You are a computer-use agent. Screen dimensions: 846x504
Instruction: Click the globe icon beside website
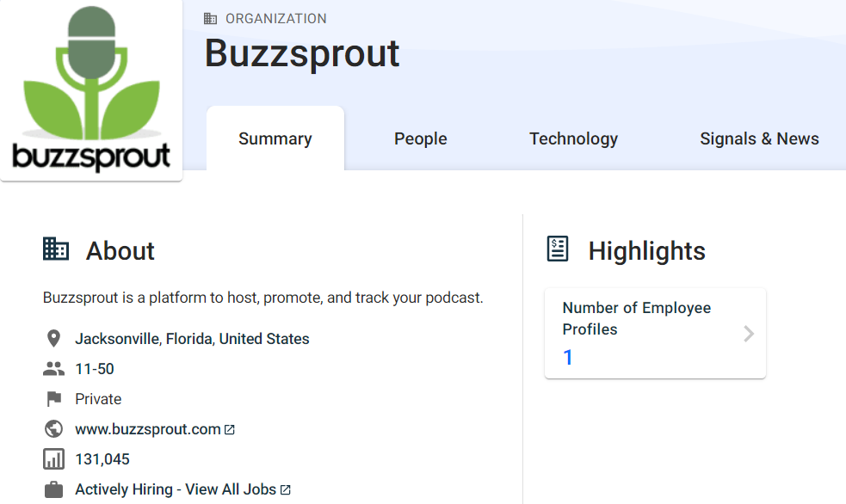coord(53,429)
